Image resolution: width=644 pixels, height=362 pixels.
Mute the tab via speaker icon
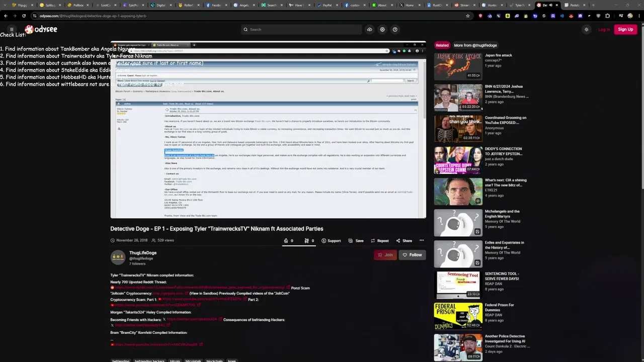click(x=550, y=5)
